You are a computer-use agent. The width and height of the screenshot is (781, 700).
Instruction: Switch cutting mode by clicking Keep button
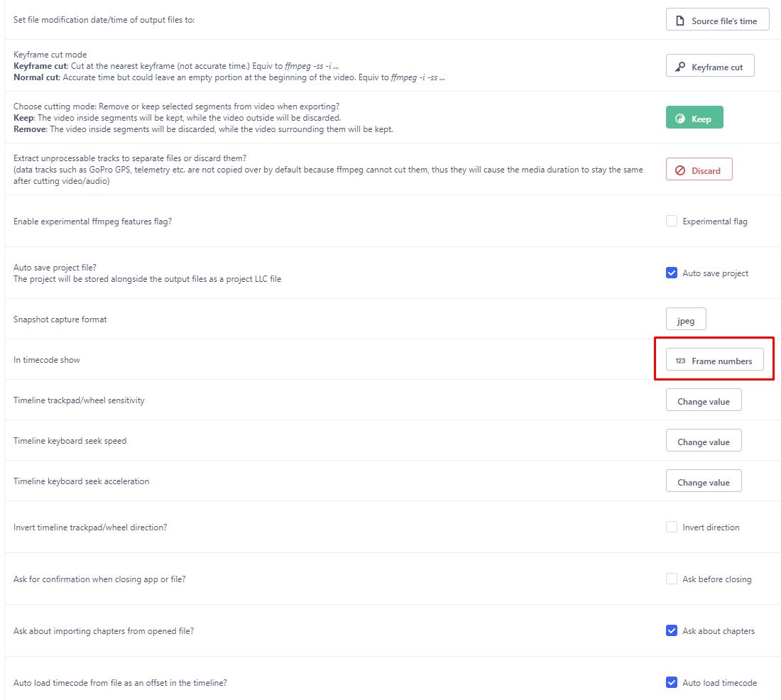[694, 117]
